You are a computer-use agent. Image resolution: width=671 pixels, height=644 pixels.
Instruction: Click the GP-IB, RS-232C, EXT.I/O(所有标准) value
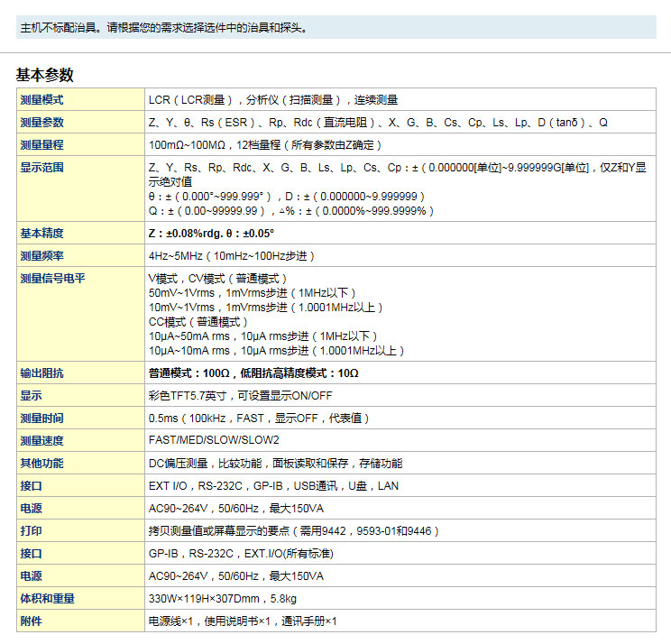coord(250,554)
